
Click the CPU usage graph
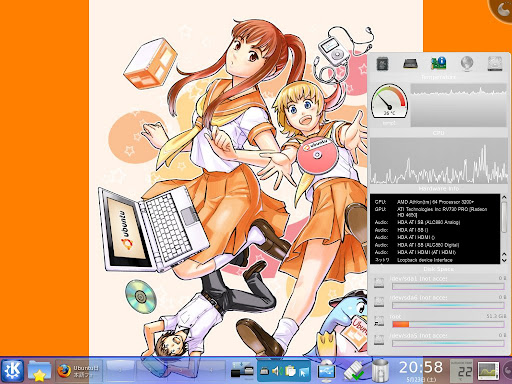tap(439, 161)
